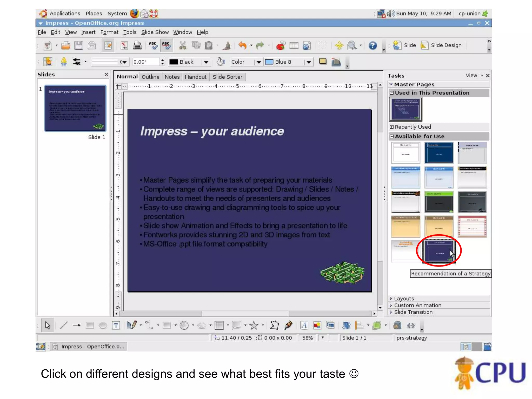Collapse the Master Pages section
This screenshot has width=532, height=399.
pos(391,84)
